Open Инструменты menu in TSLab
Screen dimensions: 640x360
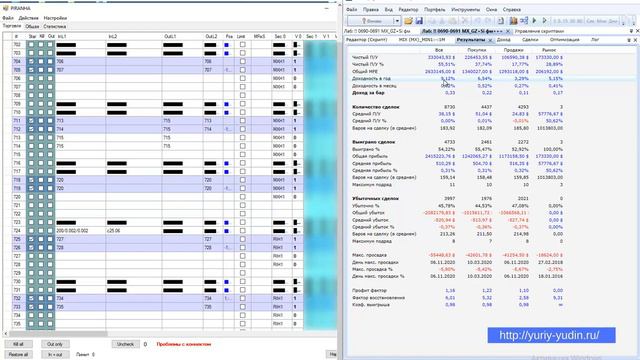[466, 9]
